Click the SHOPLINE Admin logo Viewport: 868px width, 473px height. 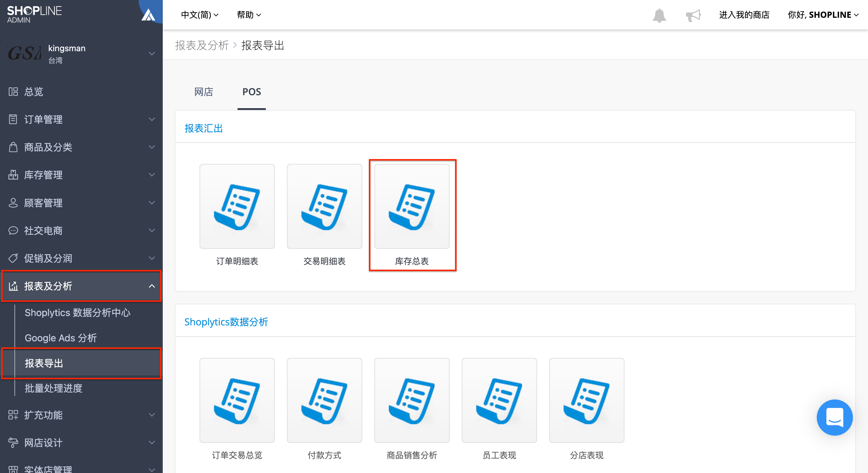point(34,14)
